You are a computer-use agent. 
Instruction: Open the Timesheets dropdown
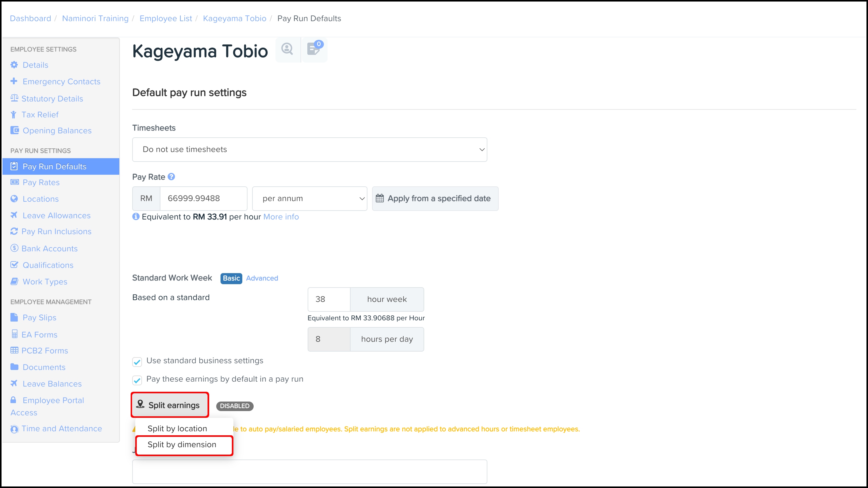[309, 150]
